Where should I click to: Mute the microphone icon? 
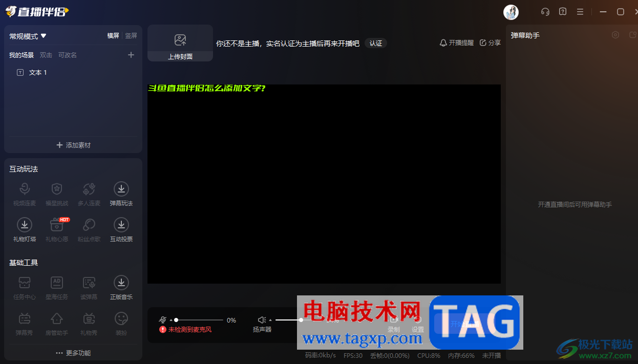(163, 319)
